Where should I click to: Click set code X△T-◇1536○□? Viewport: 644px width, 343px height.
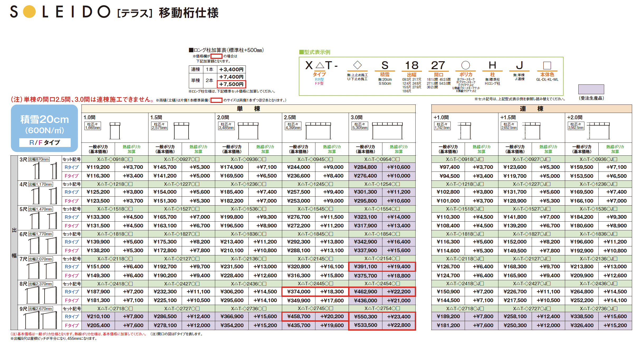tap(248, 209)
